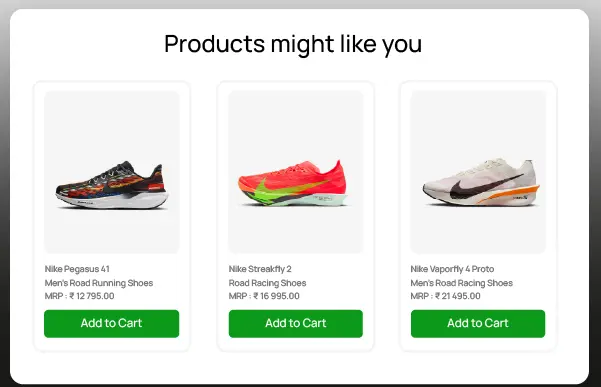The image size is (601, 387).
Task: Click the MRP ₹ 16 995.00 price
Action: (264, 296)
